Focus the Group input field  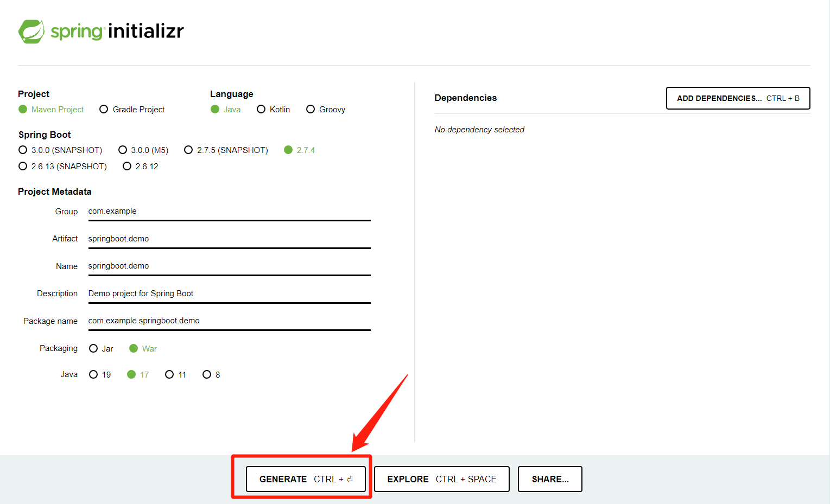coord(229,212)
